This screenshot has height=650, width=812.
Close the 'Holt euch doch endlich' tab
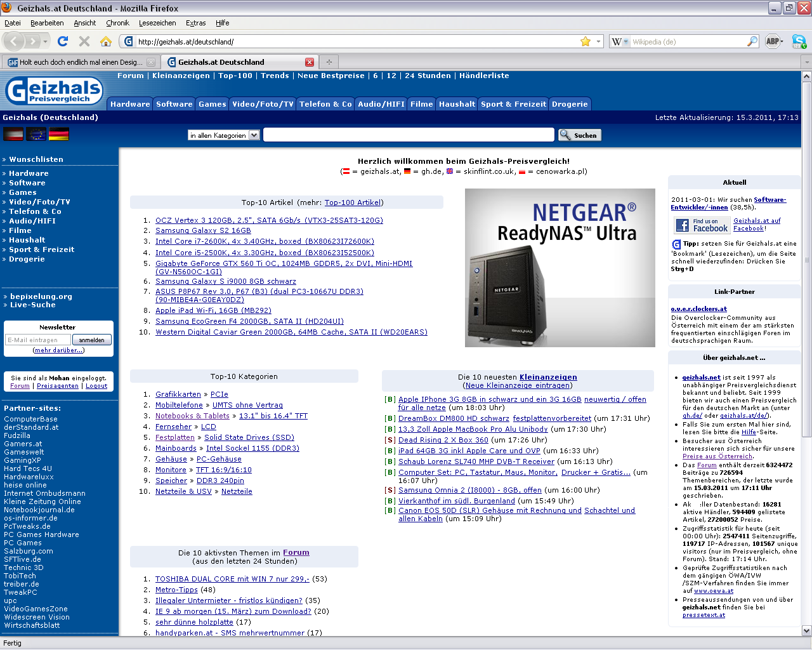[x=151, y=62]
